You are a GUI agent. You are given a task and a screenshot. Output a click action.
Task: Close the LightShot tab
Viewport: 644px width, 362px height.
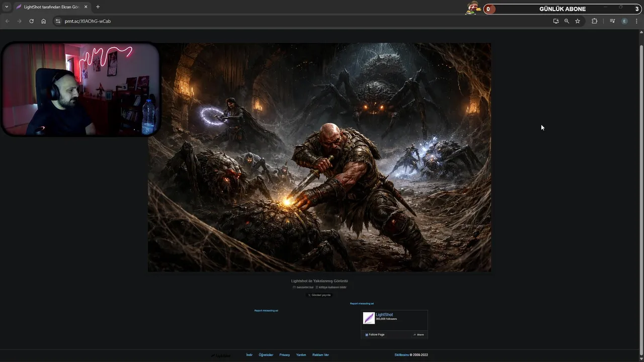tap(86, 7)
